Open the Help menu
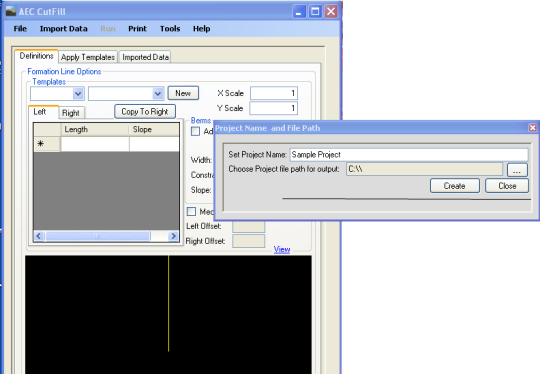Viewport: 540px width, 374px height. [201, 29]
